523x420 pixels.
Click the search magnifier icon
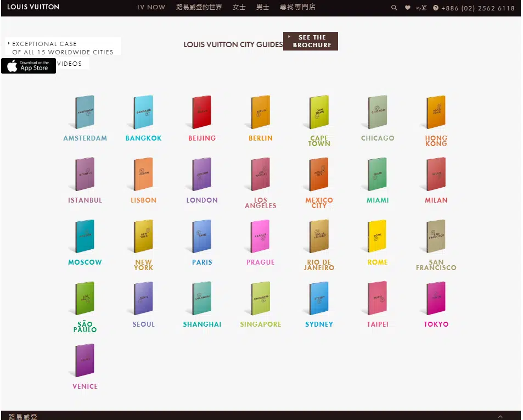point(394,8)
